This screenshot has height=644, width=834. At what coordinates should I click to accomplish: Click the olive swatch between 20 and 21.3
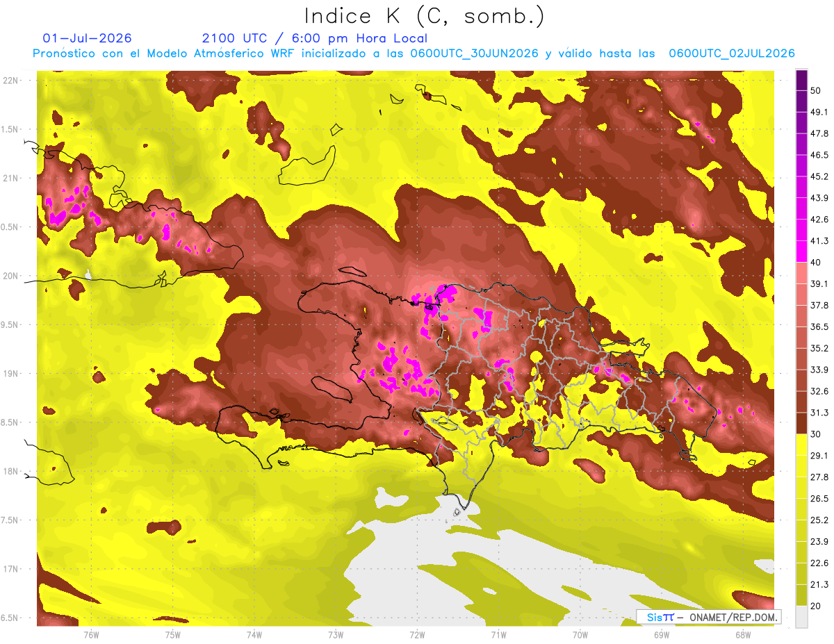coord(801,595)
